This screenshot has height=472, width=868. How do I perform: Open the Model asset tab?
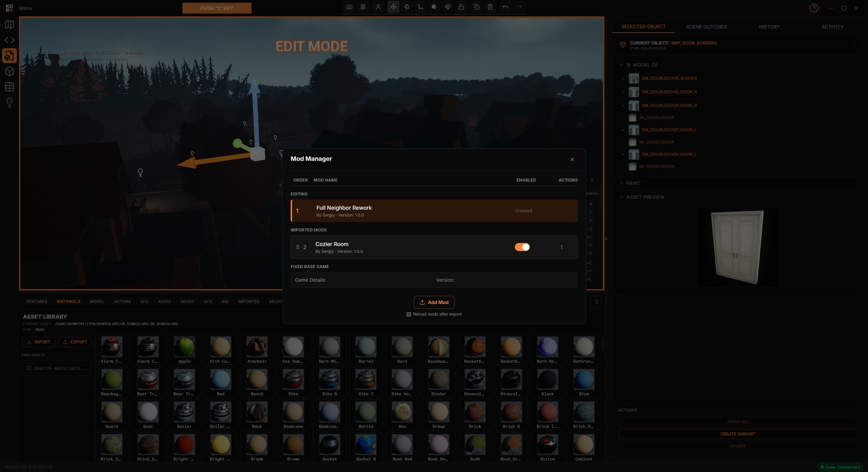97,302
